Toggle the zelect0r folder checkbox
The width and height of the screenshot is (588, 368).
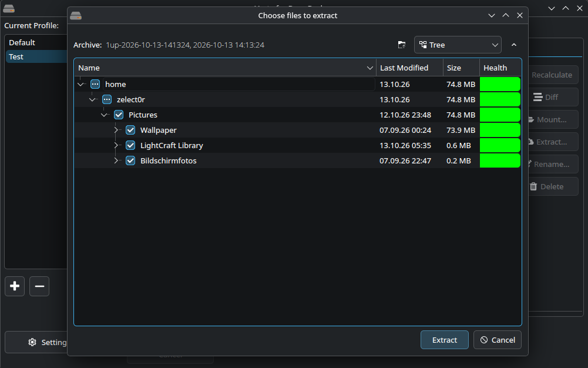click(107, 100)
